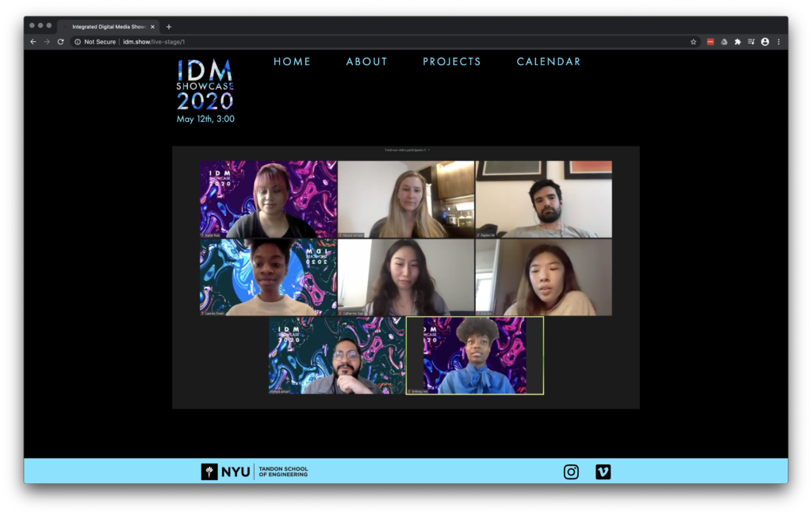Open the PROJECTS nav item
The width and height of the screenshot is (812, 515).
[x=451, y=62]
